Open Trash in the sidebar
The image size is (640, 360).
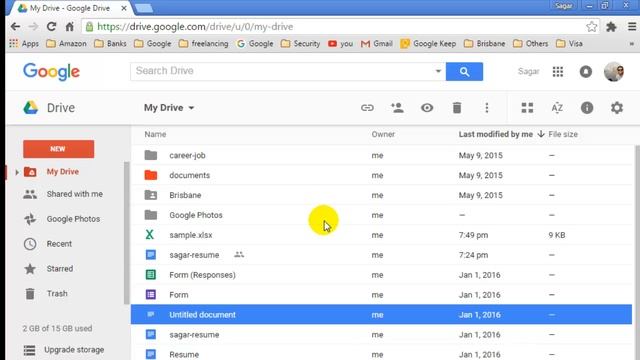(x=57, y=294)
